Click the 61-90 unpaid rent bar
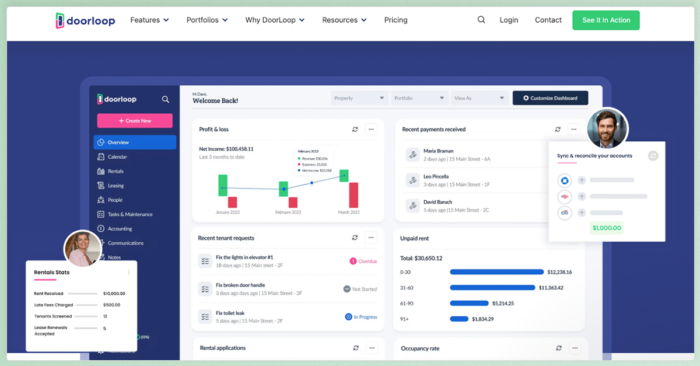Viewport: 700px width, 366px height. point(469,304)
